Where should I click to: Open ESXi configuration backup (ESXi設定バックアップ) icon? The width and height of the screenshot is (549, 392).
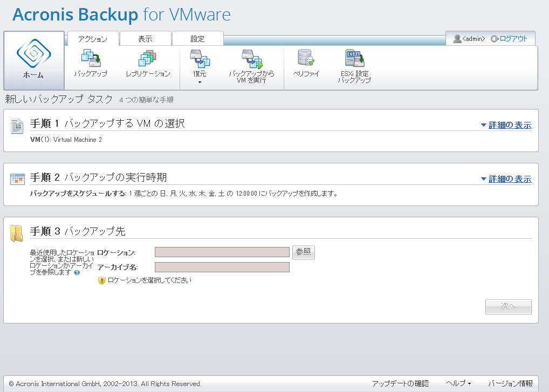coord(354,58)
